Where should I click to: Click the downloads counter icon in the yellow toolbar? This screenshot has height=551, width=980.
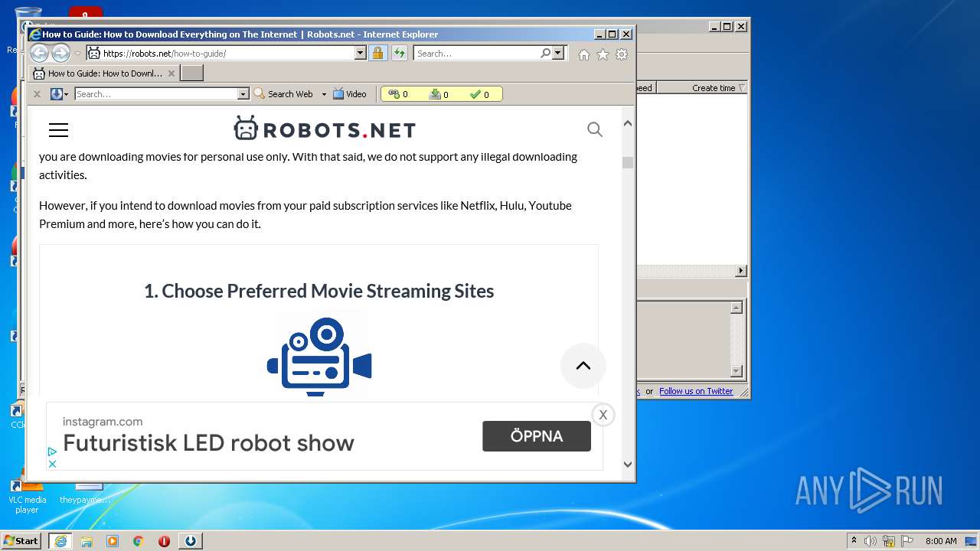click(435, 94)
